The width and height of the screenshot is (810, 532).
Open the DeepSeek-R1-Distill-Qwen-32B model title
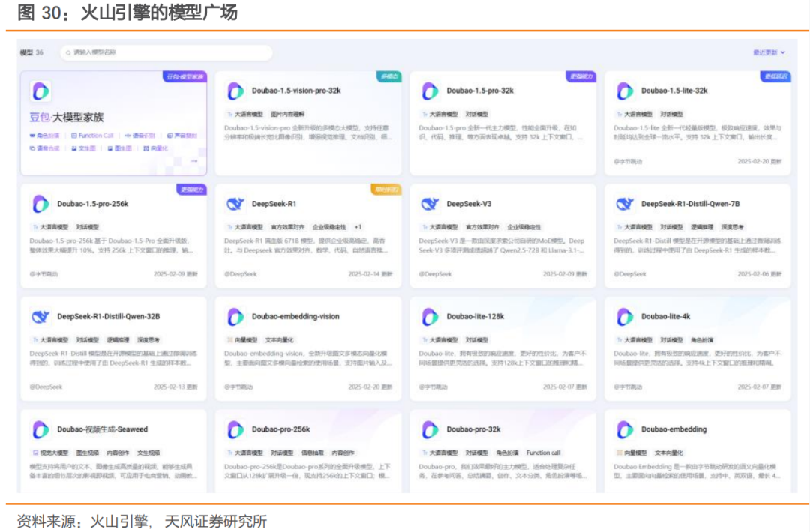(109, 317)
